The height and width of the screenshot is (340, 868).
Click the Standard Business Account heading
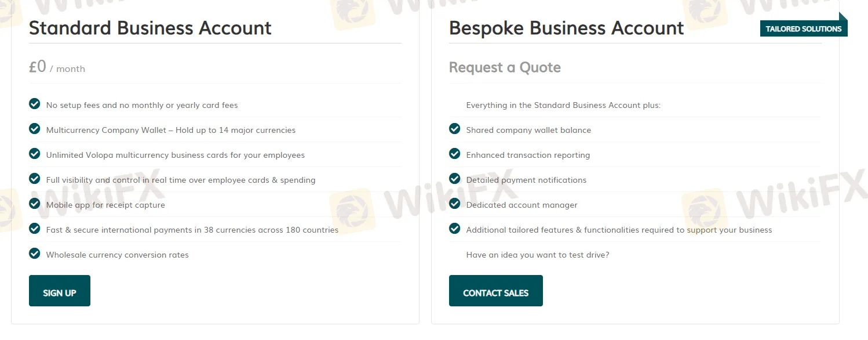point(150,28)
